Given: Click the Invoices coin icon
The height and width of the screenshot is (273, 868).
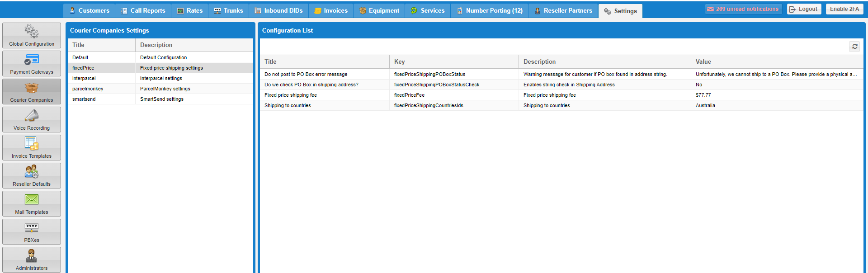Looking at the screenshot, I should pyautogui.click(x=318, y=11).
